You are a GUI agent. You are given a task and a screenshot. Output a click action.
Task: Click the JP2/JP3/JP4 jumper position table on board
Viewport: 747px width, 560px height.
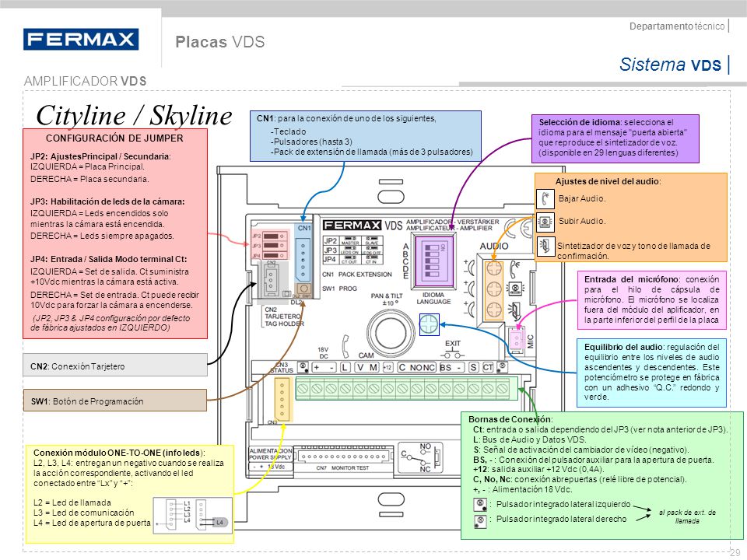353,250
